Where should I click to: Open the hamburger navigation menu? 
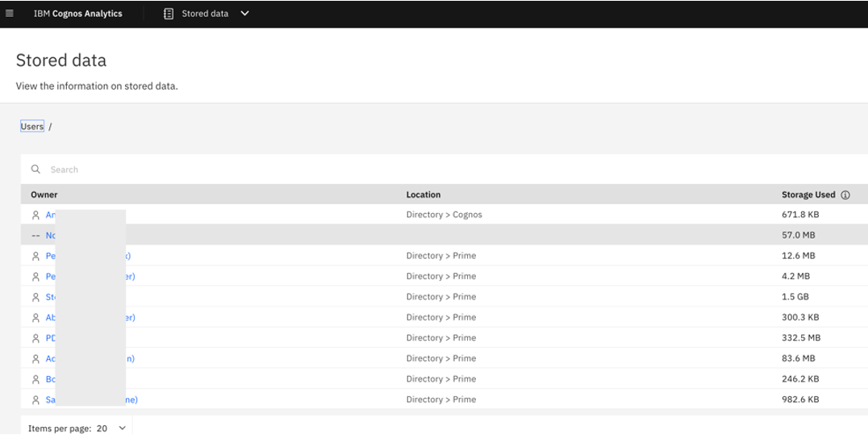coord(10,14)
